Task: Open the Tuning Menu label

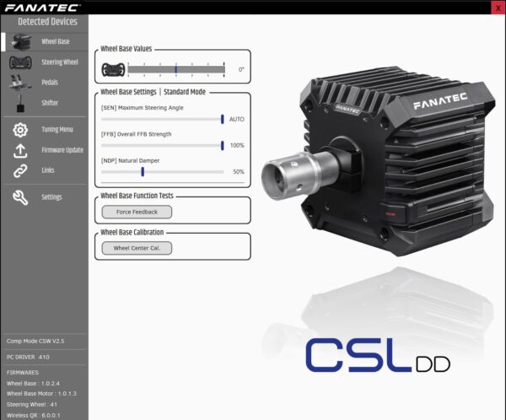Action: pos(57,129)
